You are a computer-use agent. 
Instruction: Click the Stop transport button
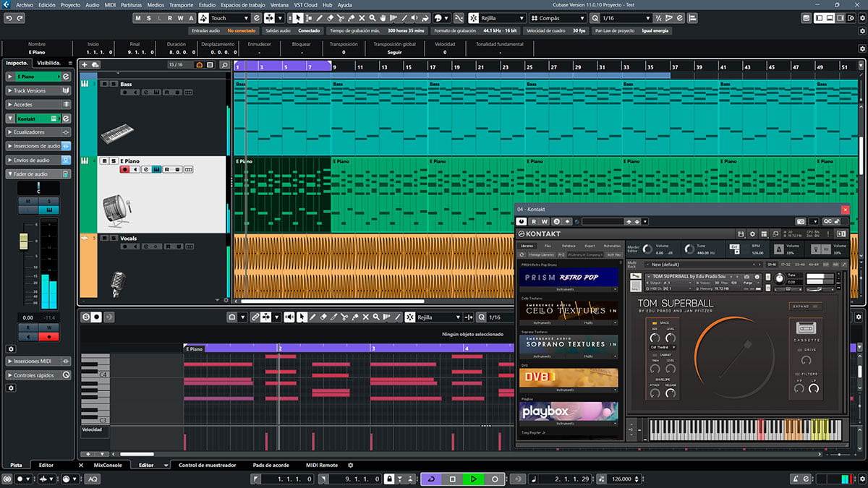point(452,479)
